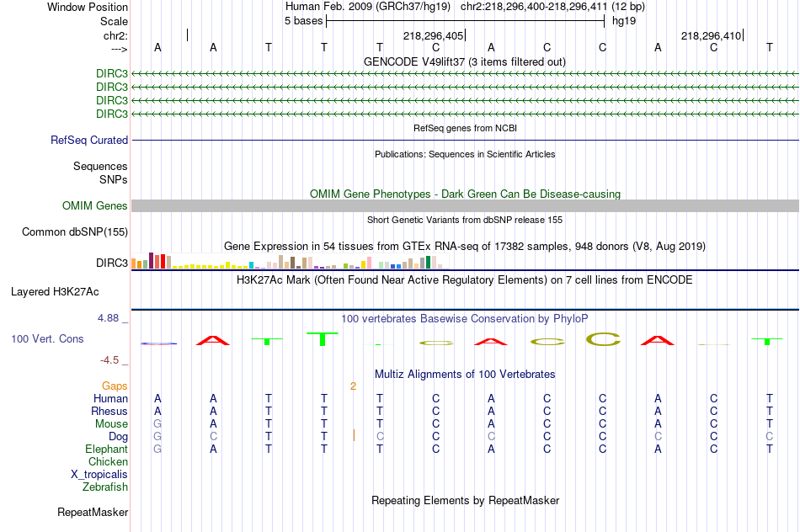
Task: Click the 100 Vert. Cons label
Action: (47, 338)
